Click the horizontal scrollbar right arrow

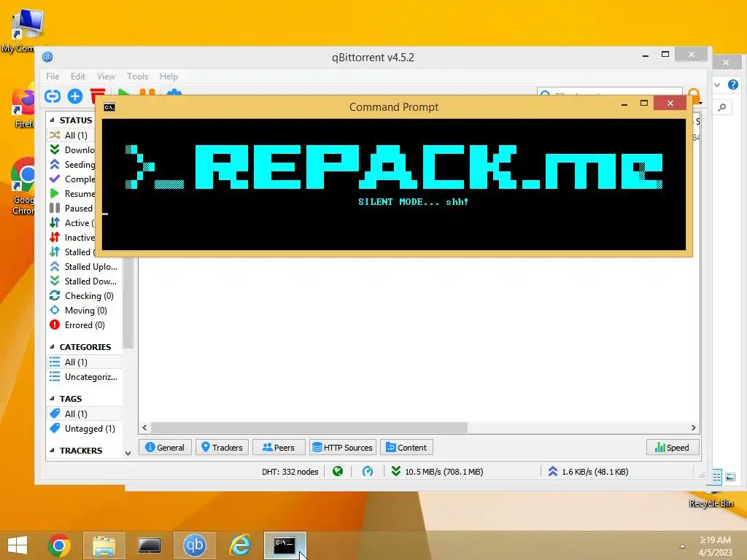pyautogui.click(x=693, y=427)
